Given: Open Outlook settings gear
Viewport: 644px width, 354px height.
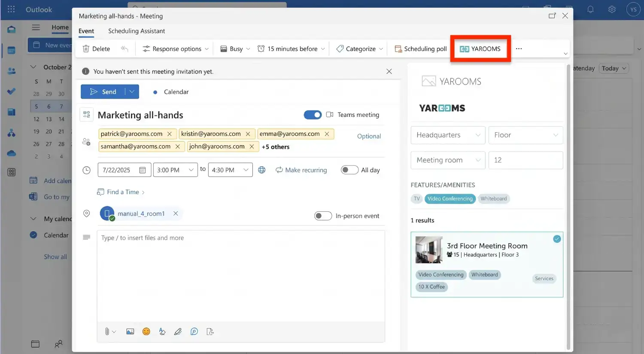Looking at the screenshot, I should tap(612, 9).
